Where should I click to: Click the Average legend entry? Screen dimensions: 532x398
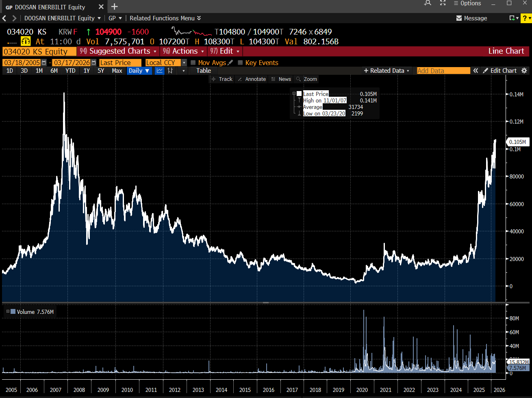point(313,107)
